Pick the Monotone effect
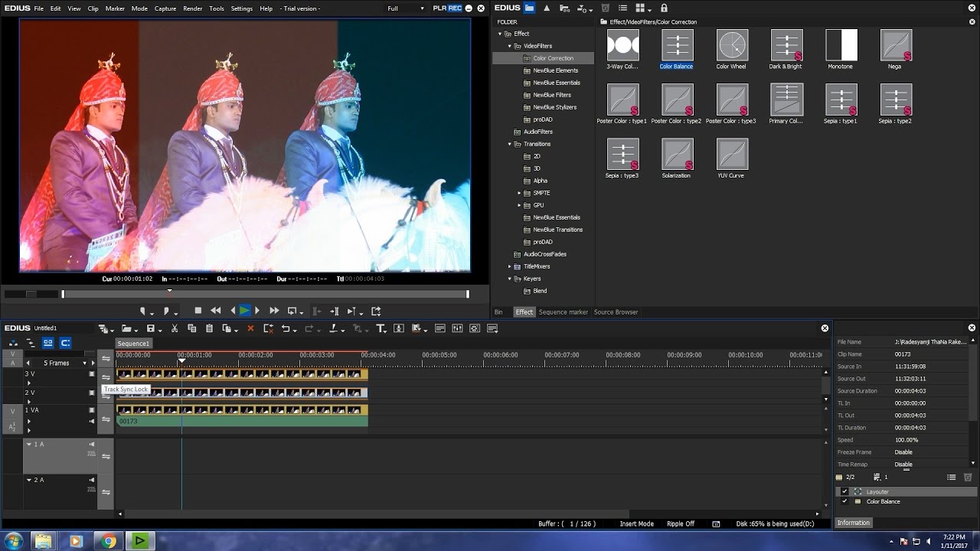980x551 pixels. (841, 45)
